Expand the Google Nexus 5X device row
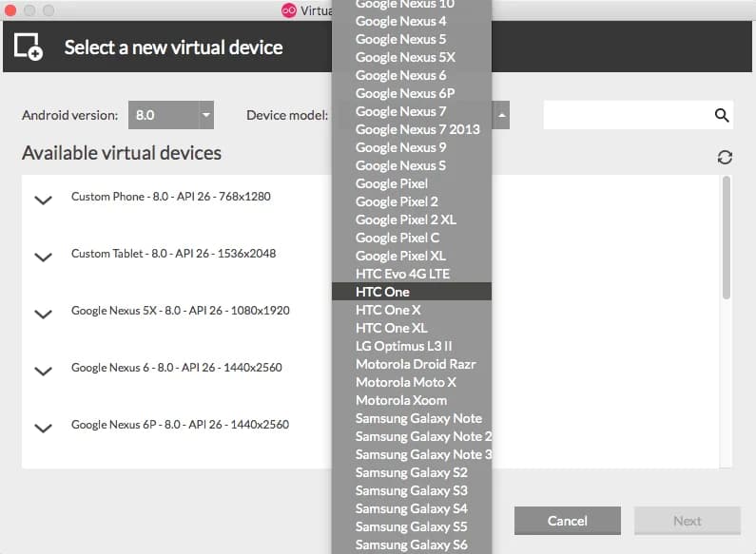This screenshot has height=554, width=756. (x=44, y=315)
